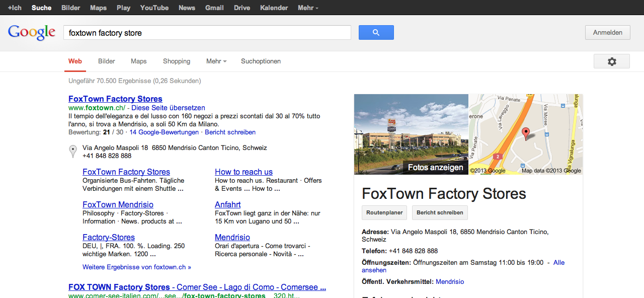Expand the Mehr dropdown under search box
Image resolution: width=644 pixels, height=298 pixels.
[216, 61]
